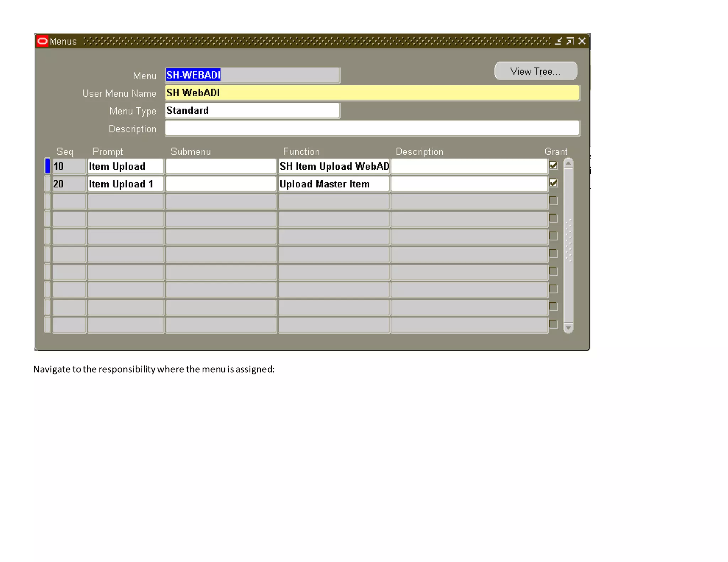This screenshot has height=562, width=728.
Task: Click the Prompt cell 'Item Upload'
Action: [125, 166]
